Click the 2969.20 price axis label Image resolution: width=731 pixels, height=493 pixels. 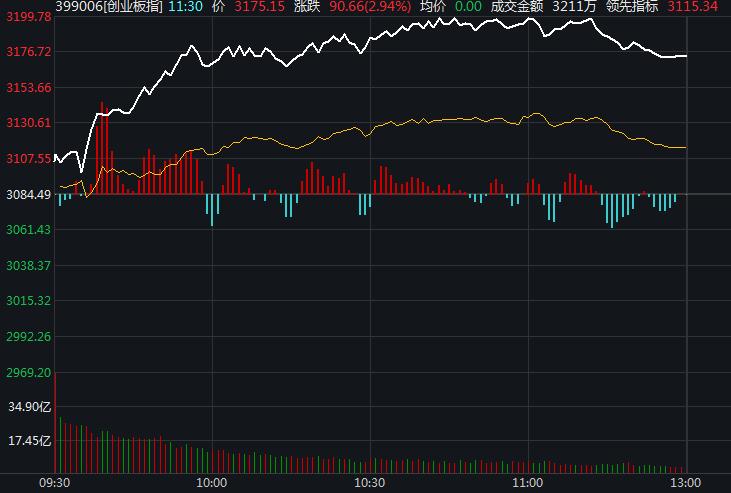click(x=28, y=373)
